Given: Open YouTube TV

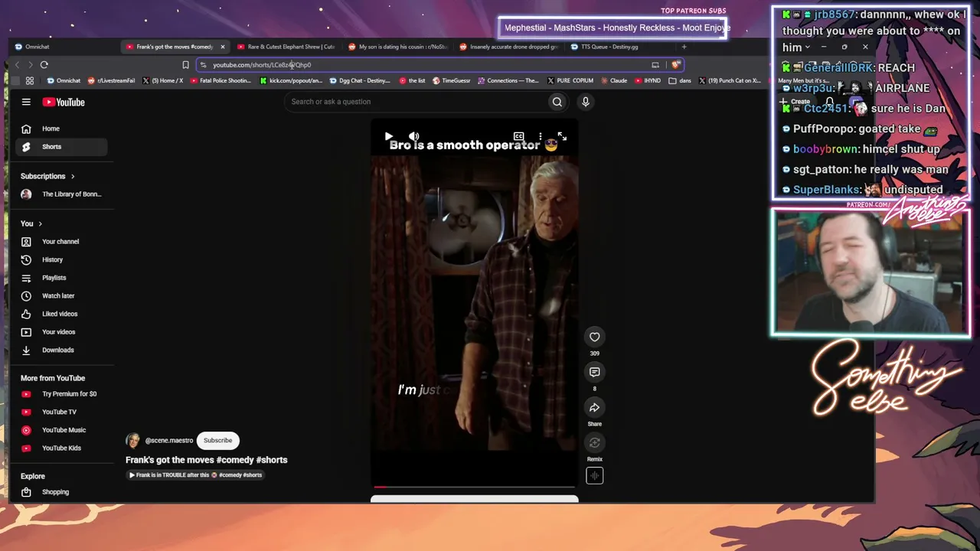Looking at the screenshot, I should point(61,412).
